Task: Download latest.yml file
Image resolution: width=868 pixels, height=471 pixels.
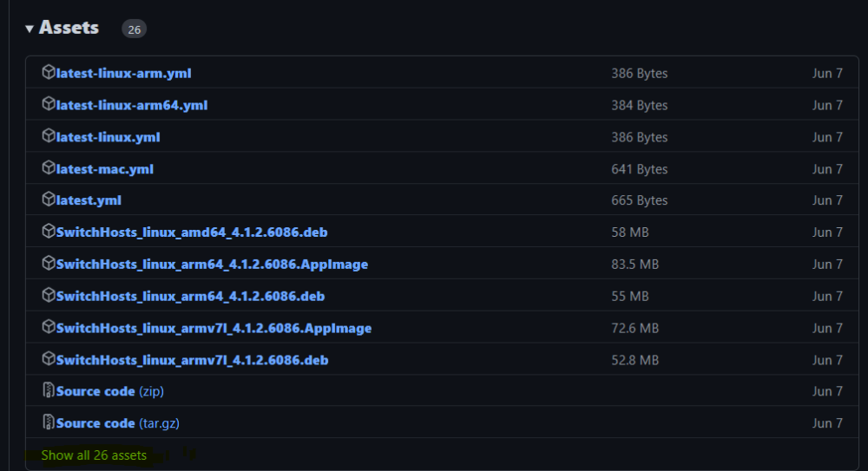Action: click(89, 200)
